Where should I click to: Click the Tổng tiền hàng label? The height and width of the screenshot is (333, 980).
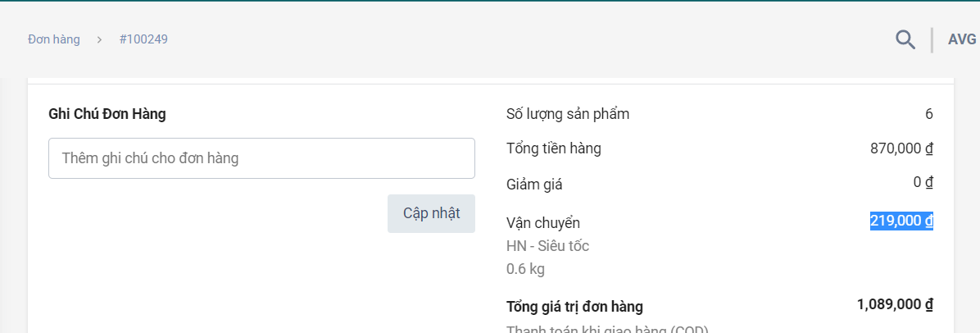pyautogui.click(x=554, y=148)
